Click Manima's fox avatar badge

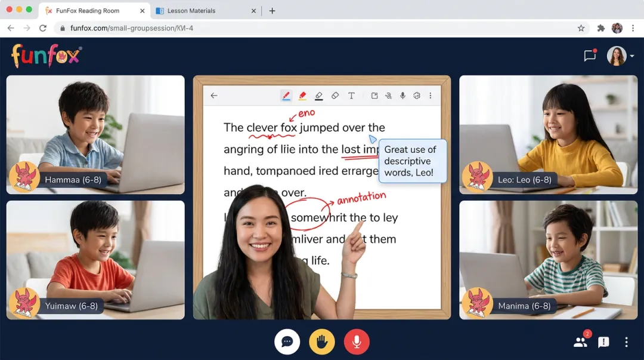click(x=477, y=303)
